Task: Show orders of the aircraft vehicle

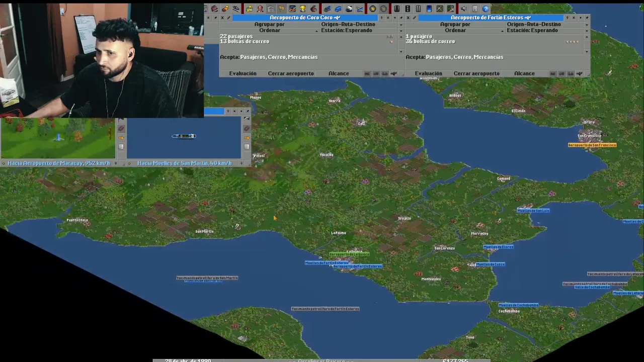Action: 121,138
